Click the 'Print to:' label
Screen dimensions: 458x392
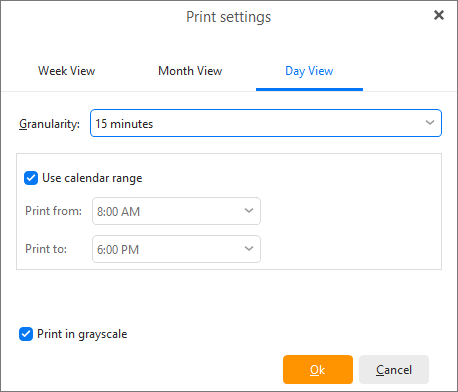(46, 249)
